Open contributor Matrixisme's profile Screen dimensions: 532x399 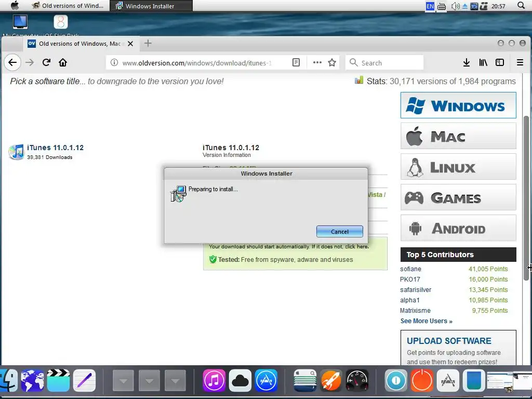415,311
